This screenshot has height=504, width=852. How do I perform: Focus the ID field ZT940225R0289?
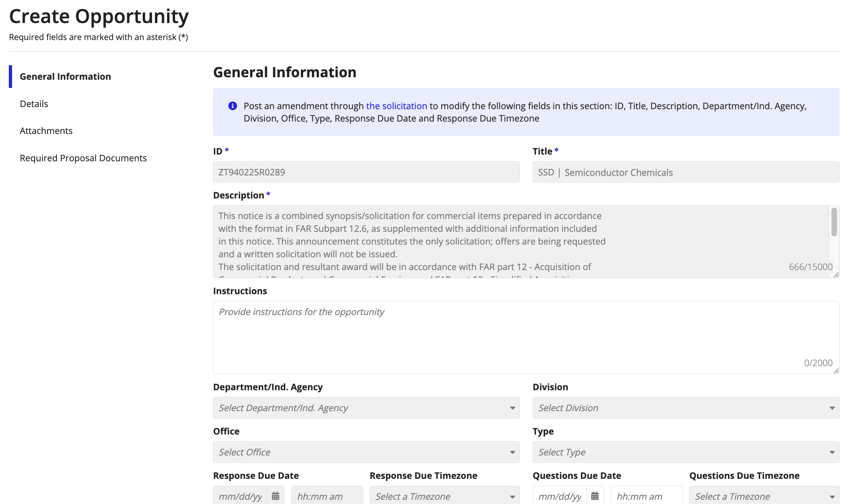coord(366,172)
